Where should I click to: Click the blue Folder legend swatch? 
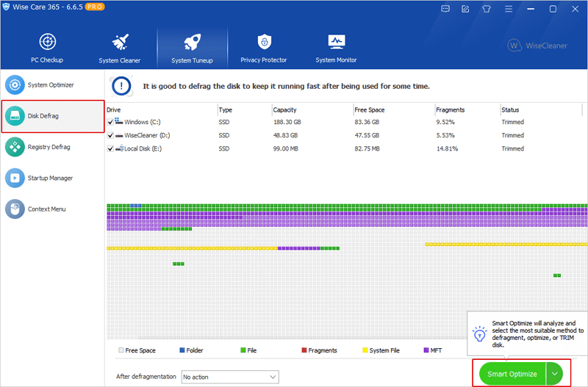pos(182,350)
